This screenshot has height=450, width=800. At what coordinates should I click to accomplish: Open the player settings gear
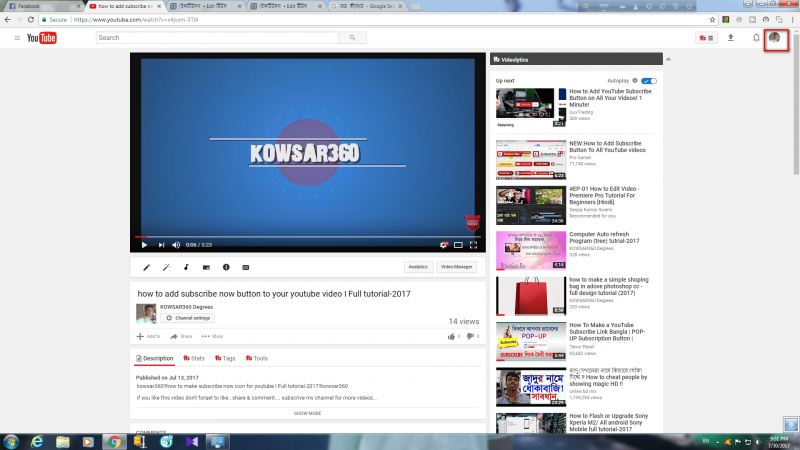click(443, 245)
